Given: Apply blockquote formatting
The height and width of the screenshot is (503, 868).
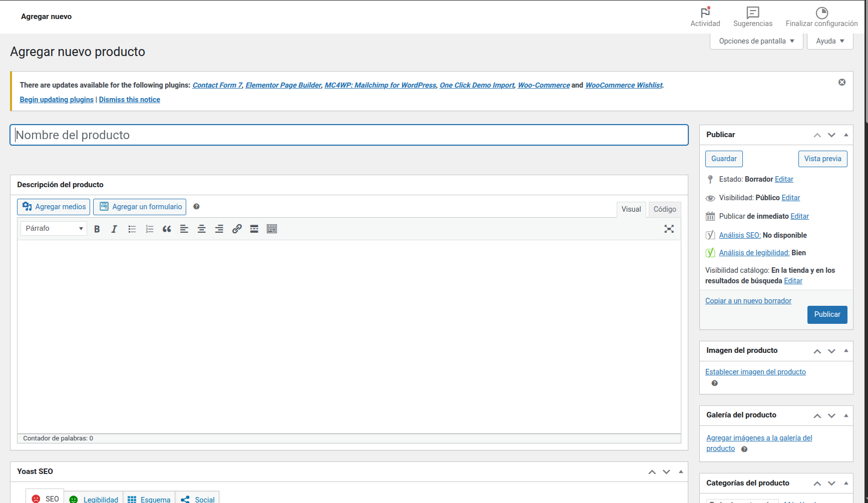Looking at the screenshot, I should [167, 229].
